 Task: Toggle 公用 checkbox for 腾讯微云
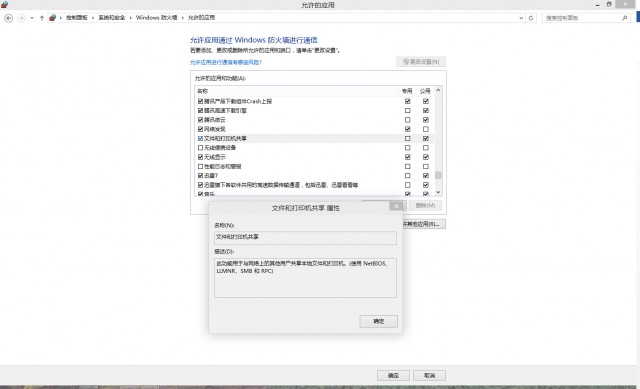426,120
